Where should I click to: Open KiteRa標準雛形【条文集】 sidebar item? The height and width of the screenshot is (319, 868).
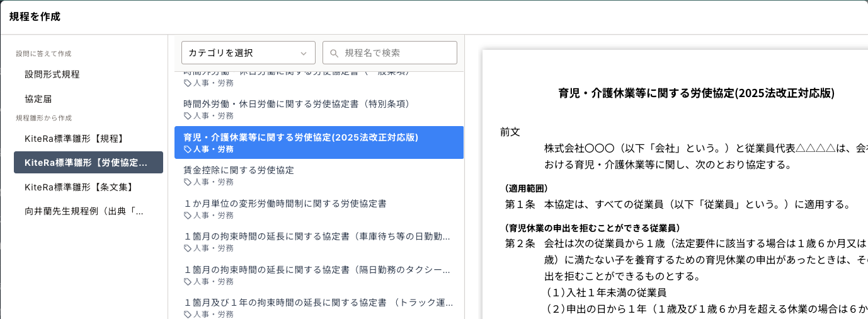pos(79,187)
